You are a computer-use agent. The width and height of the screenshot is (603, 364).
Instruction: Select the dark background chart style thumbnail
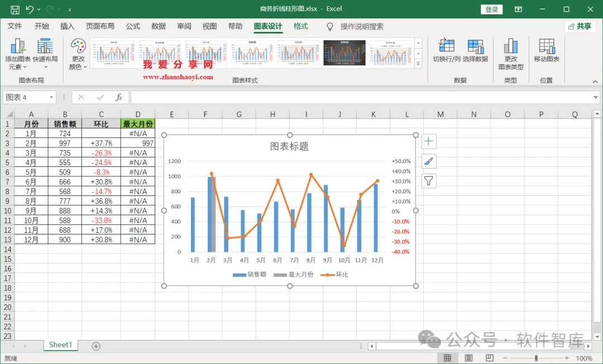(344, 52)
